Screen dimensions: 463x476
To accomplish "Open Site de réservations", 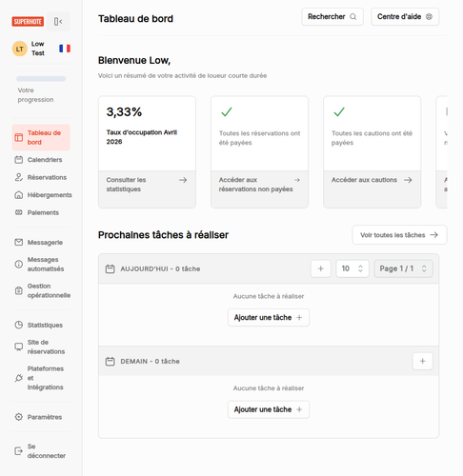I will pyautogui.click(x=41, y=347).
